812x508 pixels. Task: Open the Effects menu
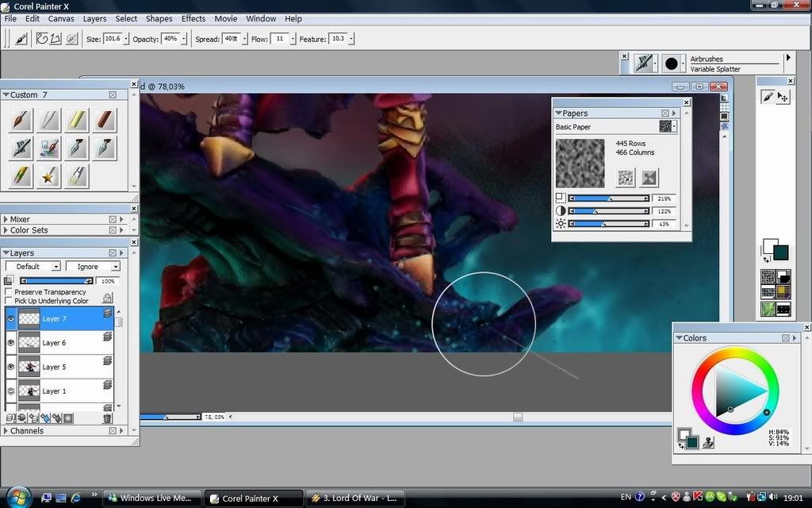[193, 19]
